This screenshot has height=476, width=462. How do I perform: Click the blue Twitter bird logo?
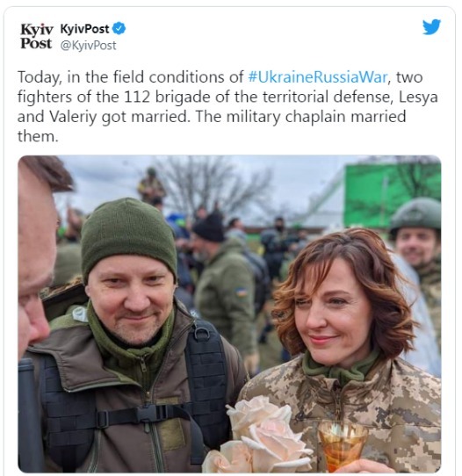[431, 26]
